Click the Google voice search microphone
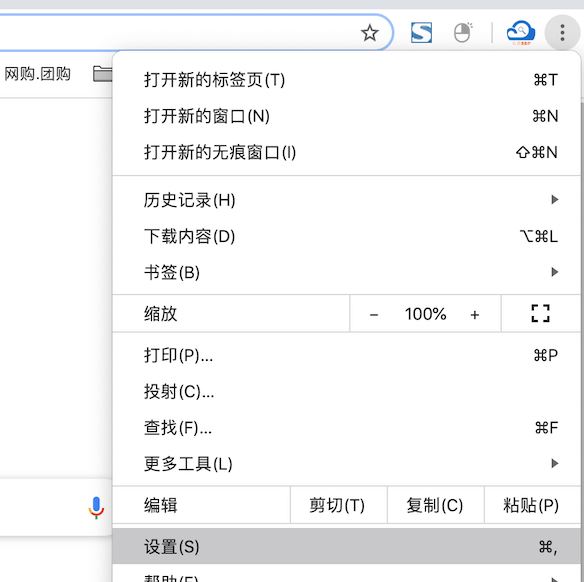The height and width of the screenshot is (582, 584). point(96,508)
